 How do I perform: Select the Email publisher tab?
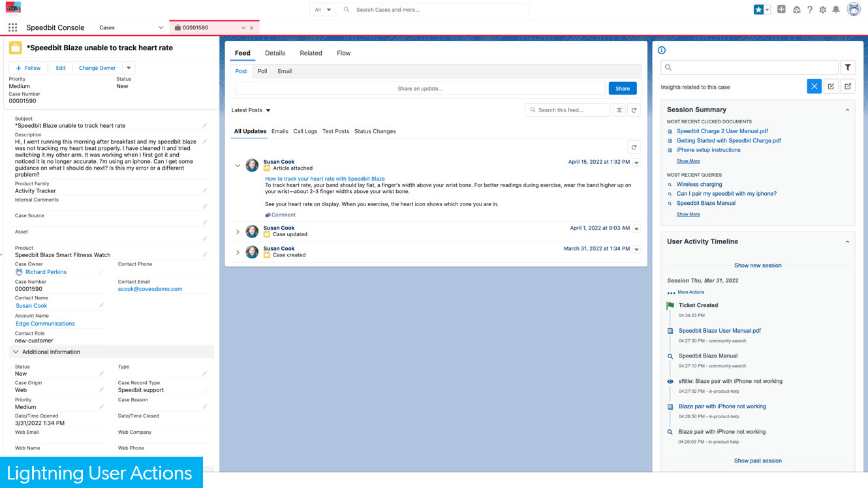click(285, 70)
